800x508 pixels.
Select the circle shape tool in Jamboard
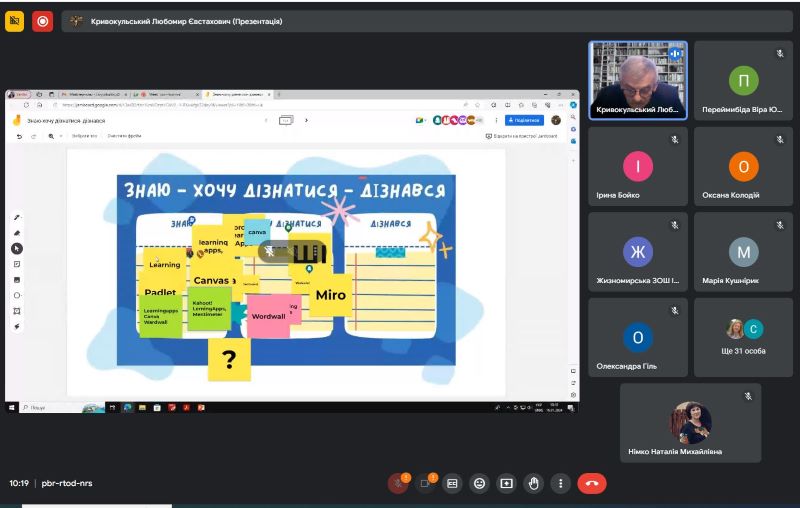17,295
